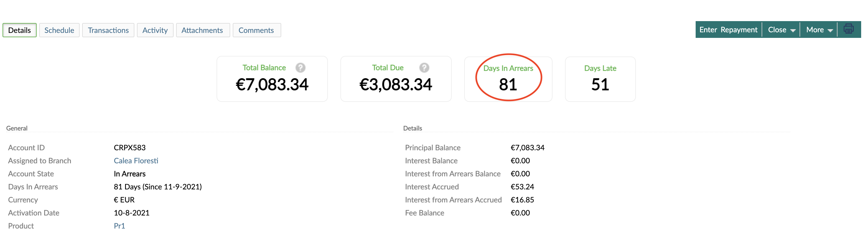Select the Details tab
This screenshot has width=868, height=231.
point(19,30)
